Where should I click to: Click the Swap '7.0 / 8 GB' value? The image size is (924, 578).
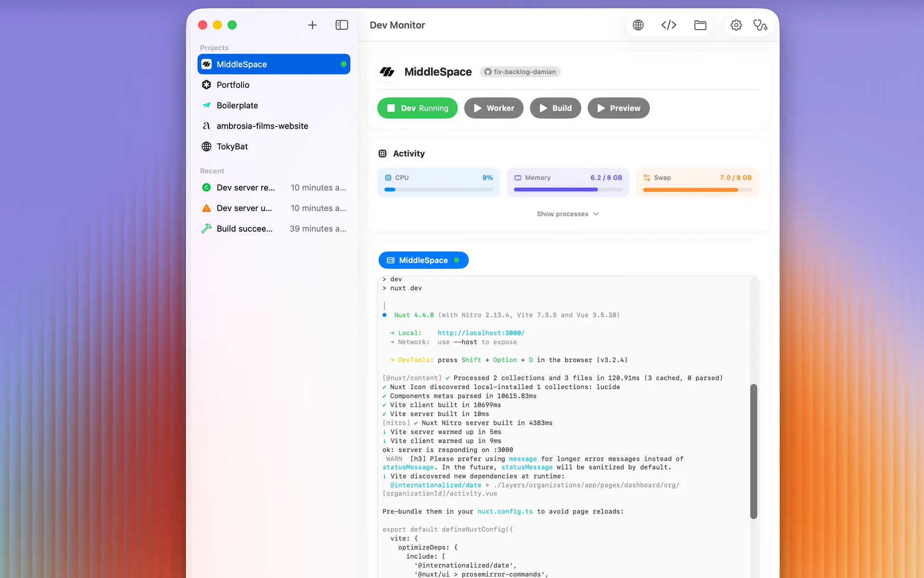(x=736, y=178)
